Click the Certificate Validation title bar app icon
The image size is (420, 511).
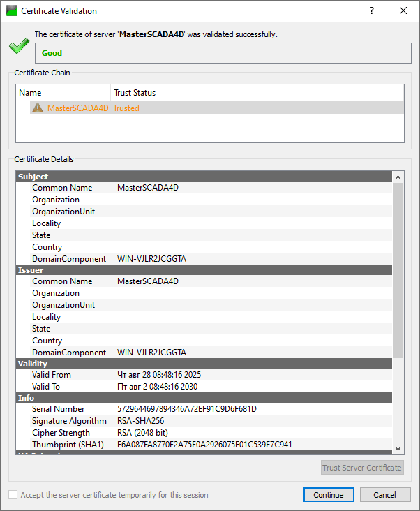(x=11, y=11)
